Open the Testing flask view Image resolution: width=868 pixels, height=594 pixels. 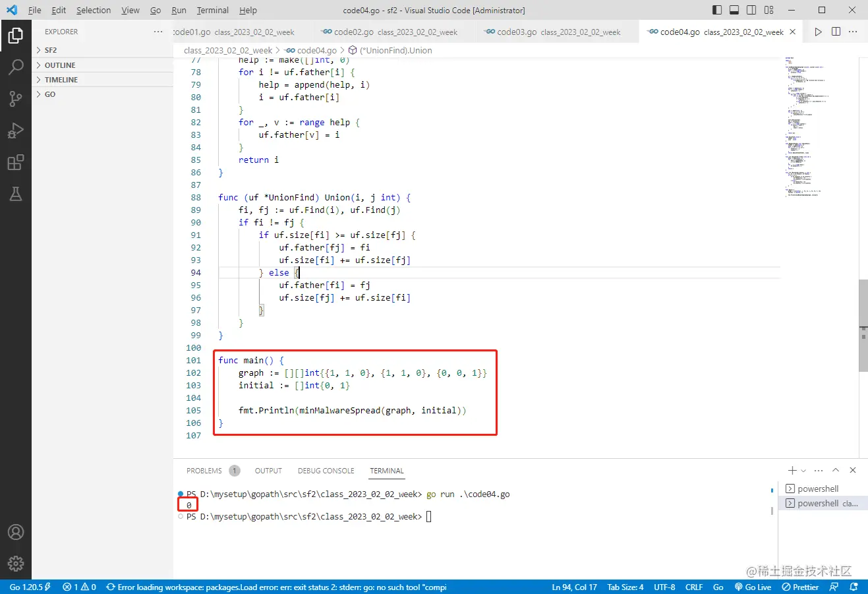coord(16,194)
